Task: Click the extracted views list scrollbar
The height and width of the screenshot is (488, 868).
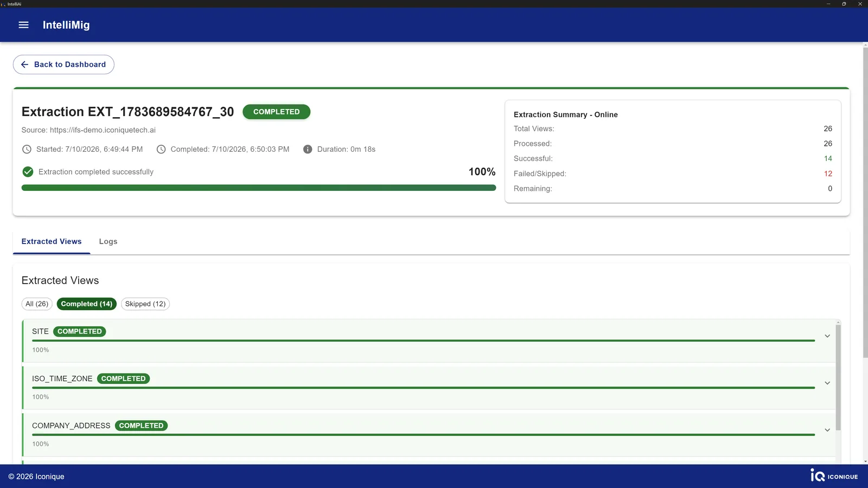Action: point(838,378)
